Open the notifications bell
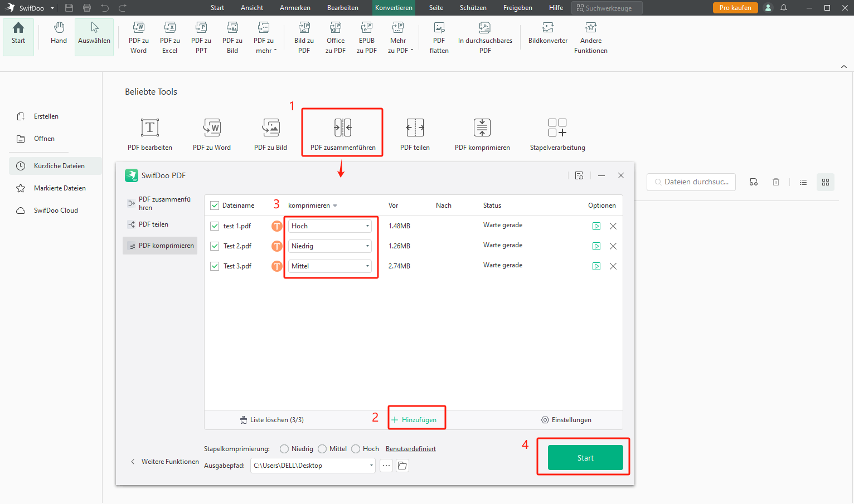Viewport: 854px width, 504px height. pos(784,8)
